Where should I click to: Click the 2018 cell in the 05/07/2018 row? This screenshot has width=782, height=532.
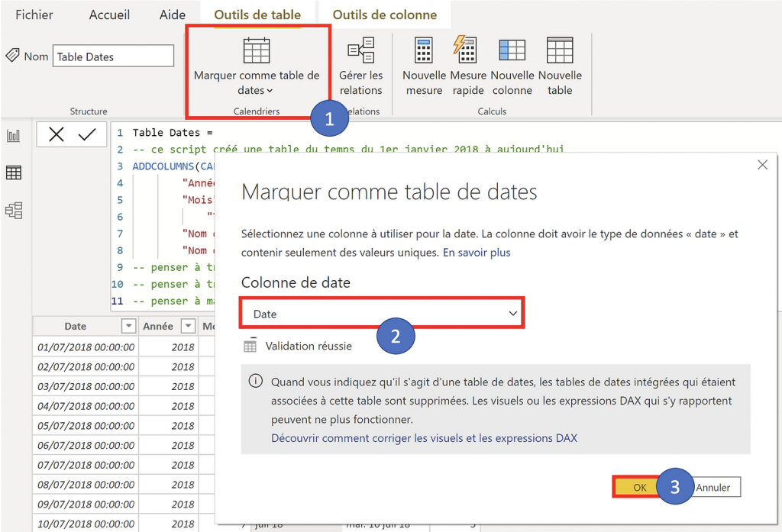(x=169, y=425)
